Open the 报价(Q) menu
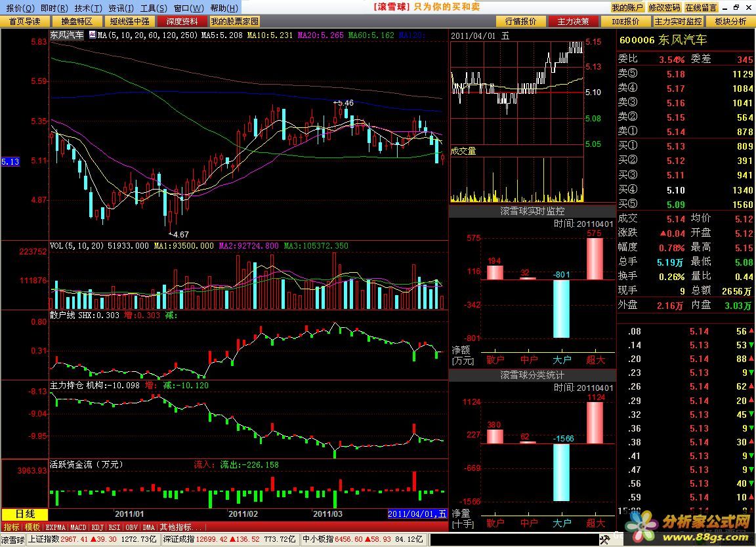Viewport: 756px width, 547px height. click(x=20, y=8)
